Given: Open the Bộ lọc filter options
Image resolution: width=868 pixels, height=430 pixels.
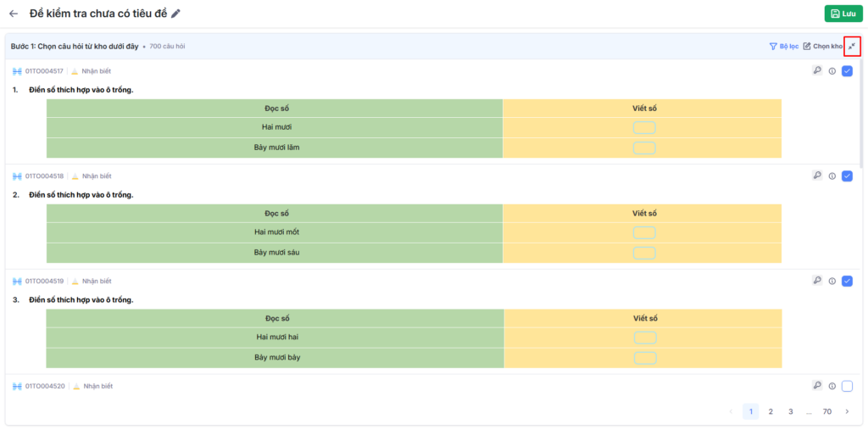Looking at the screenshot, I should [x=783, y=46].
